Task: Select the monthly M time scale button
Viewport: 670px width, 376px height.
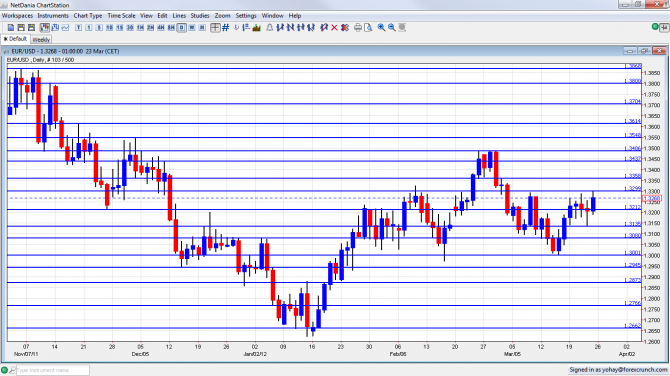Action: (202, 27)
